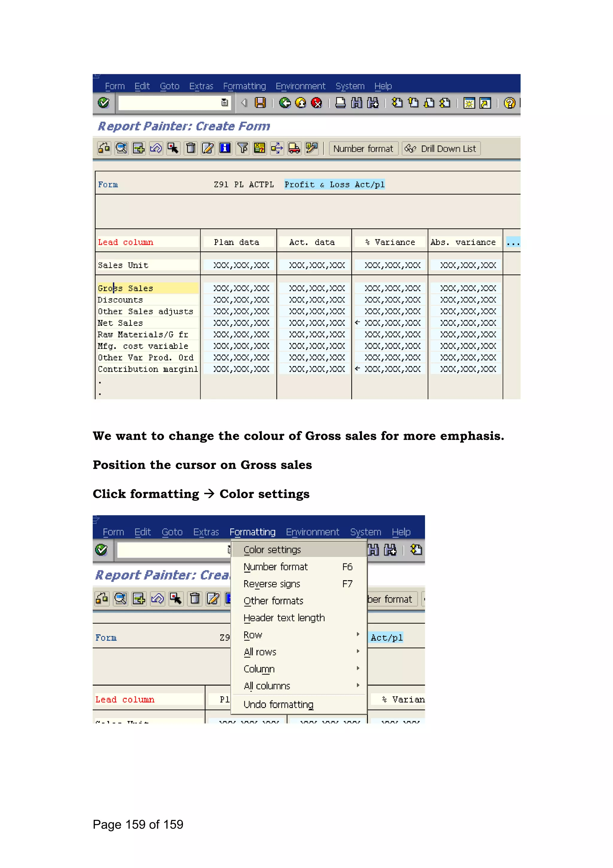Click the Net Sales row label

click(148, 323)
